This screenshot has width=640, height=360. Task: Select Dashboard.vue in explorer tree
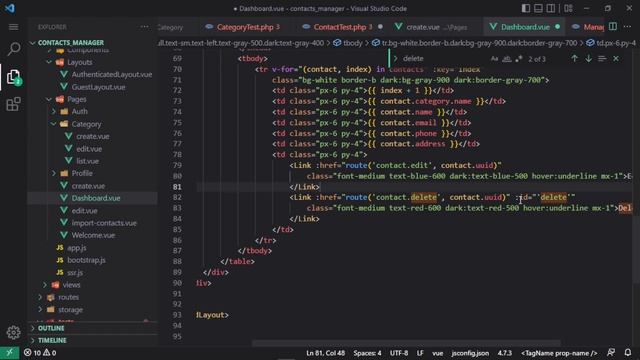(x=96, y=198)
